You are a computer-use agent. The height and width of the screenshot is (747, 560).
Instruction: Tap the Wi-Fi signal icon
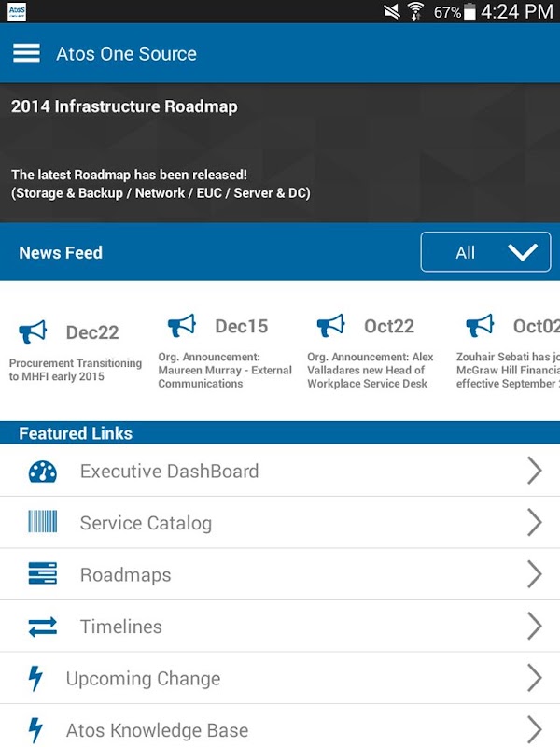pyautogui.click(x=415, y=11)
